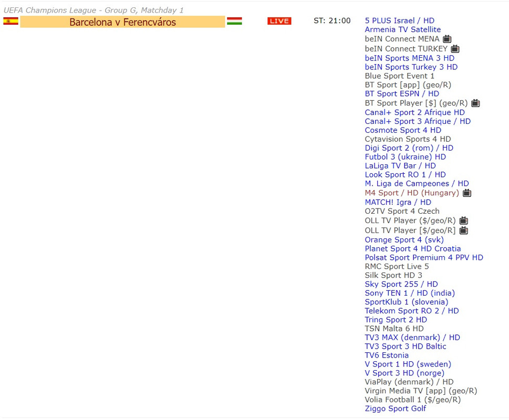
Task: Click UEFA Champions League Group G heading
Action: click(94, 10)
